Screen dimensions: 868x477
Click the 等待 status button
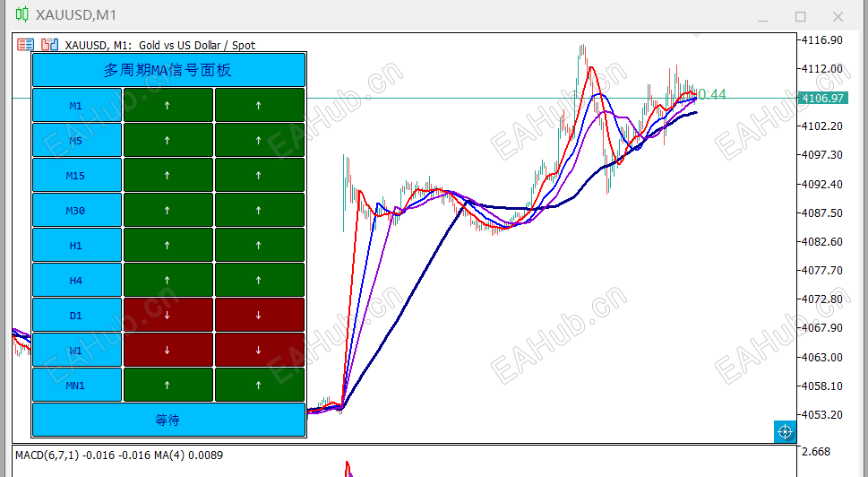click(168, 420)
